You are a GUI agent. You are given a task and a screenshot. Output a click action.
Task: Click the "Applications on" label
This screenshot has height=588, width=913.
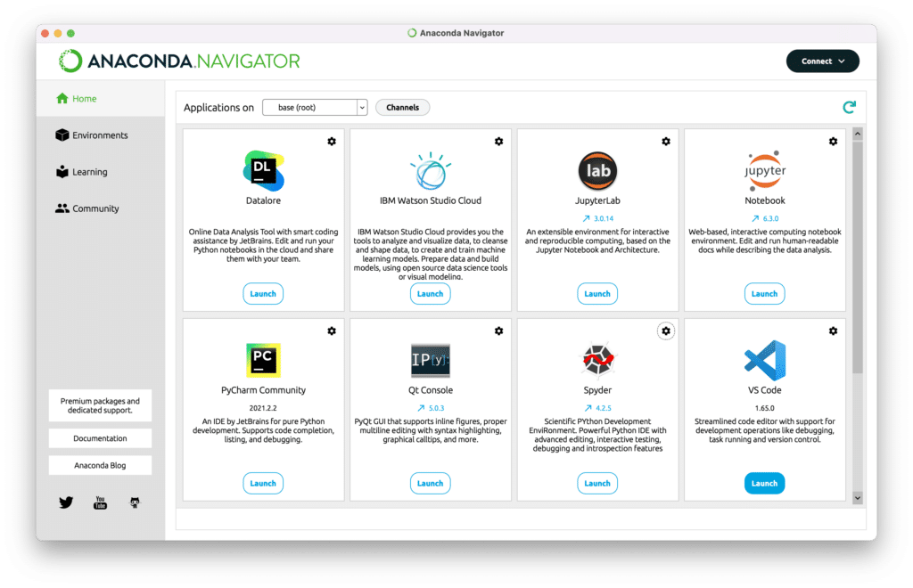[x=219, y=108]
